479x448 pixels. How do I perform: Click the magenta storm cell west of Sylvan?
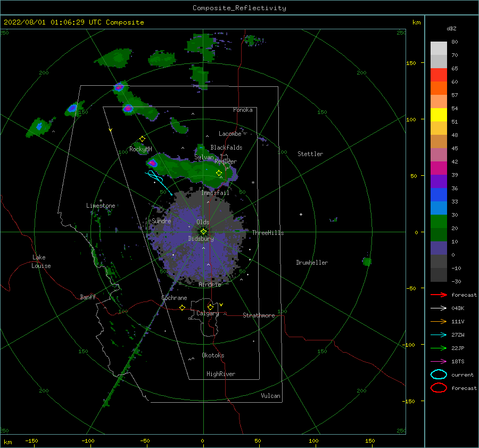click(152, 163)
